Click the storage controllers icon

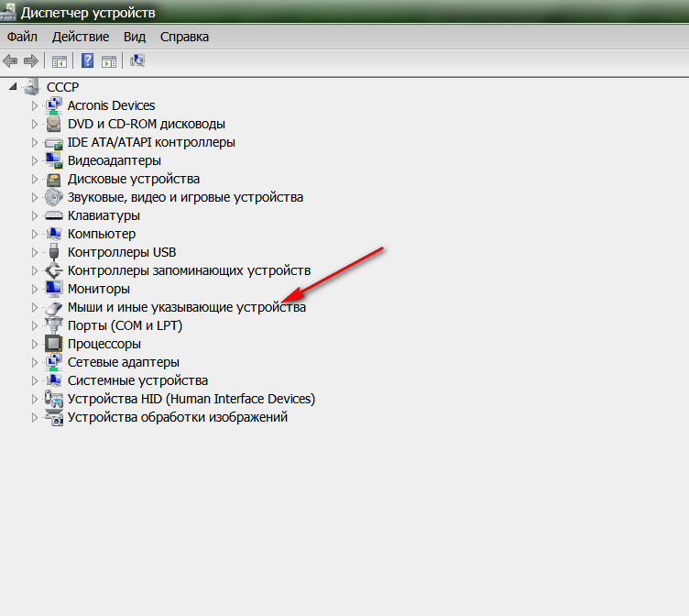pos(54,270)
